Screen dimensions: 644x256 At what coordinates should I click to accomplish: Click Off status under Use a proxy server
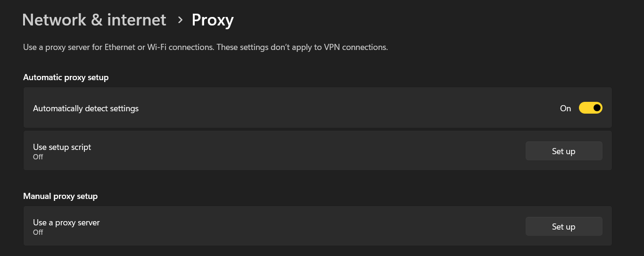38,232
